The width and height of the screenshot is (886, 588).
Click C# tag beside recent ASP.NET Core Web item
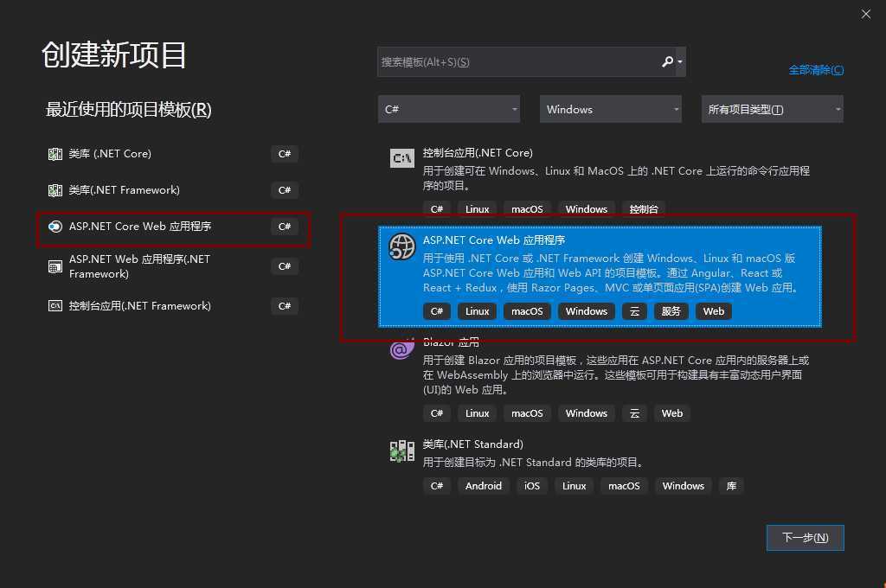coord(284,227)
